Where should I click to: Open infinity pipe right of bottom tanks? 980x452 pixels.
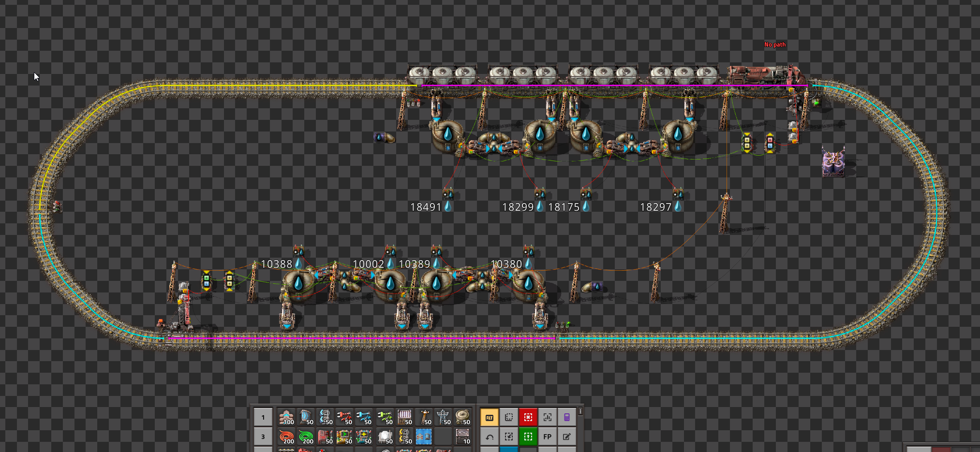click(592, 287)
